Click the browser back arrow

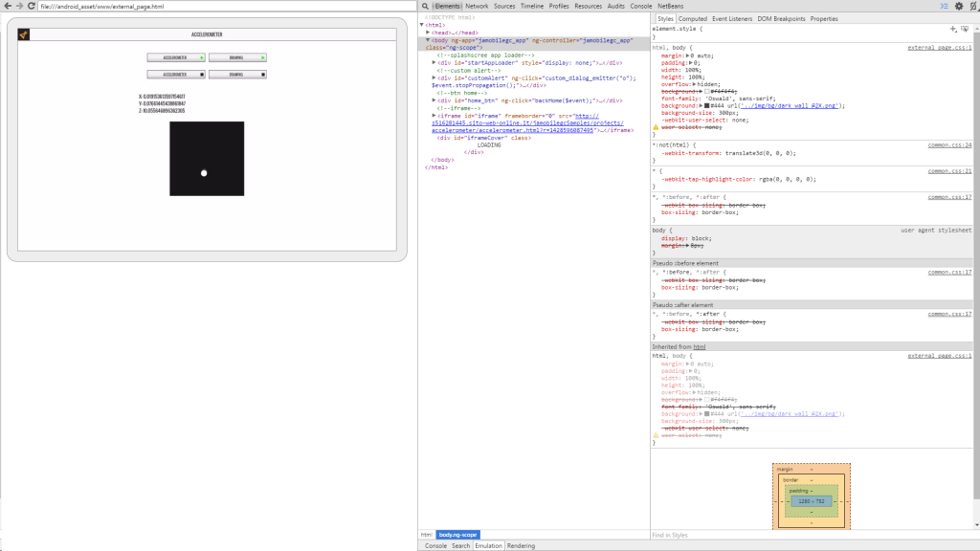point(7,6)
